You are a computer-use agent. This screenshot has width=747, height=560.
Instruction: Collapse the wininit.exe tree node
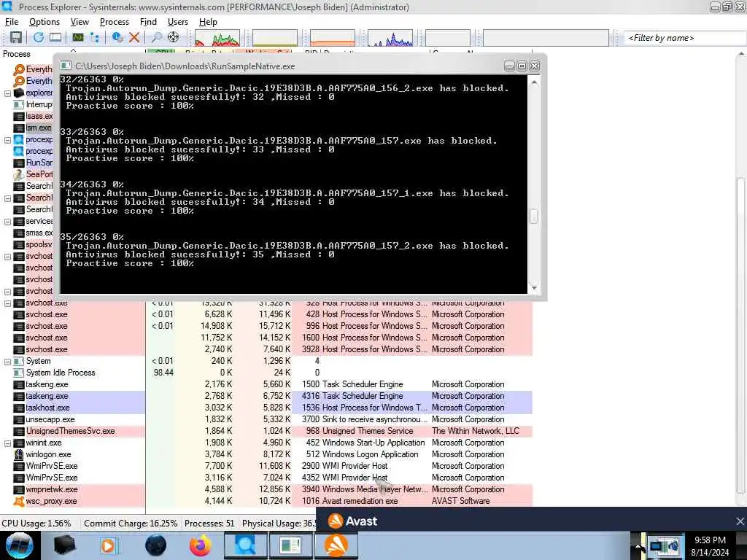tap(7, 443)
